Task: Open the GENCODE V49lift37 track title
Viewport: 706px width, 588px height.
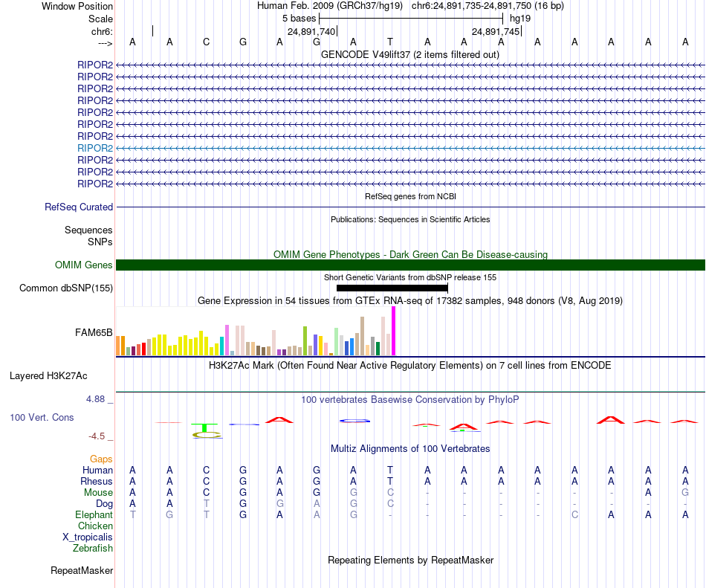Action: 410,54
